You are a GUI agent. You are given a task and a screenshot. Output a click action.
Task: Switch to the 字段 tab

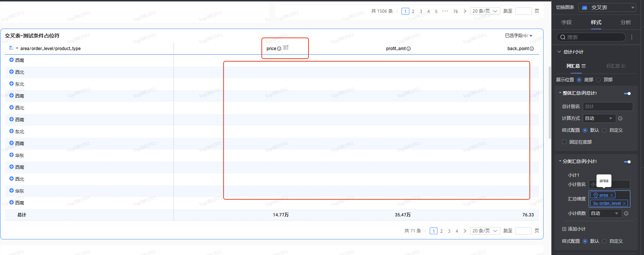click(x=566, y=23)
